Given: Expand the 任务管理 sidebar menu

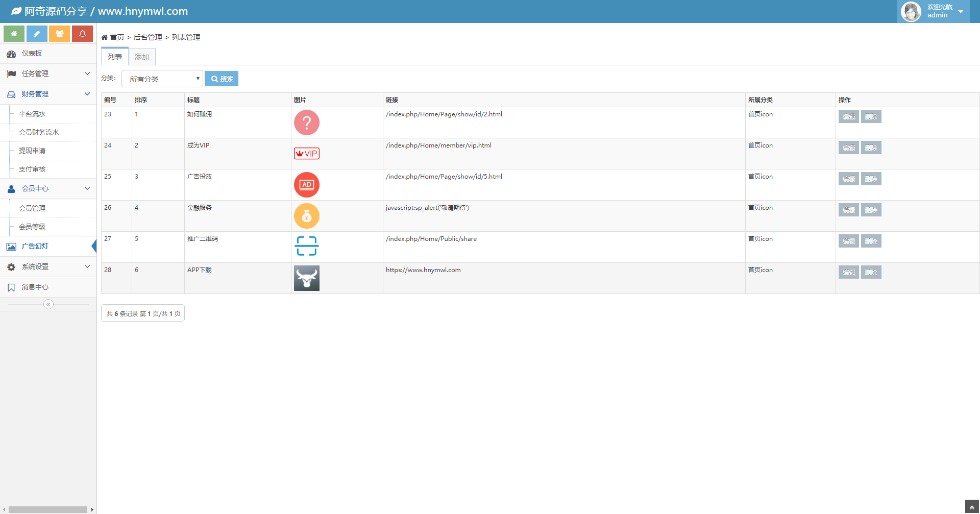Looking at the screenshot, I should [x=48, y=74].
